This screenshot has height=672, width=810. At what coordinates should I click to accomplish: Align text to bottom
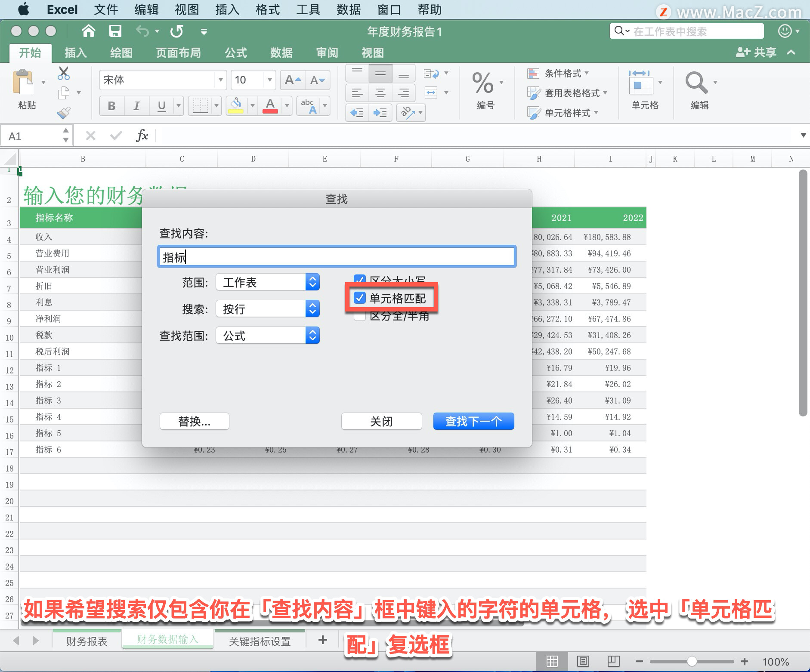(404, 73)
